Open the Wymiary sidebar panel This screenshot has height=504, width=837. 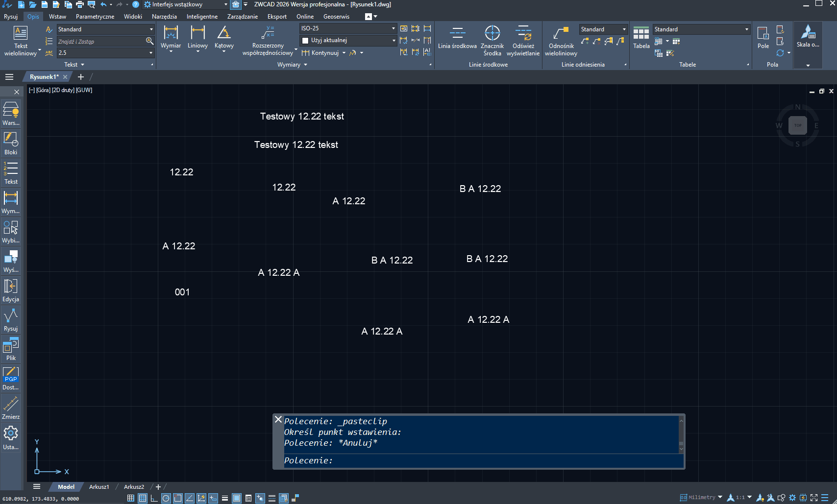[11, 202]
